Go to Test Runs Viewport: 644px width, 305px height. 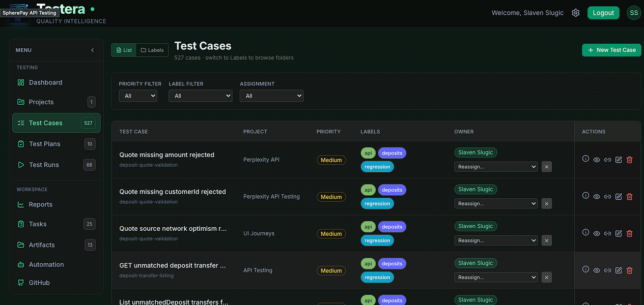tap(56, 165)
